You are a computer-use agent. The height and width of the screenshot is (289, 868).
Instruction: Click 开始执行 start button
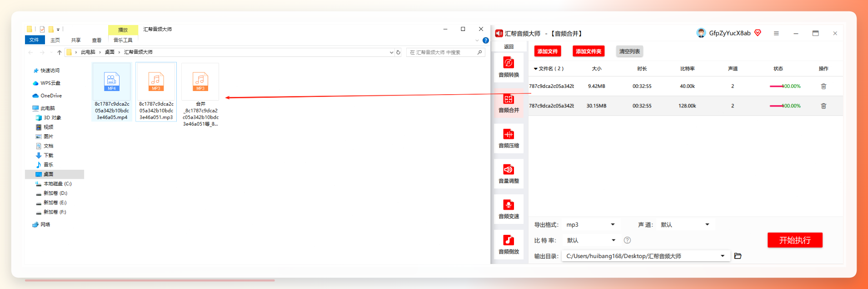coord(795,240)
